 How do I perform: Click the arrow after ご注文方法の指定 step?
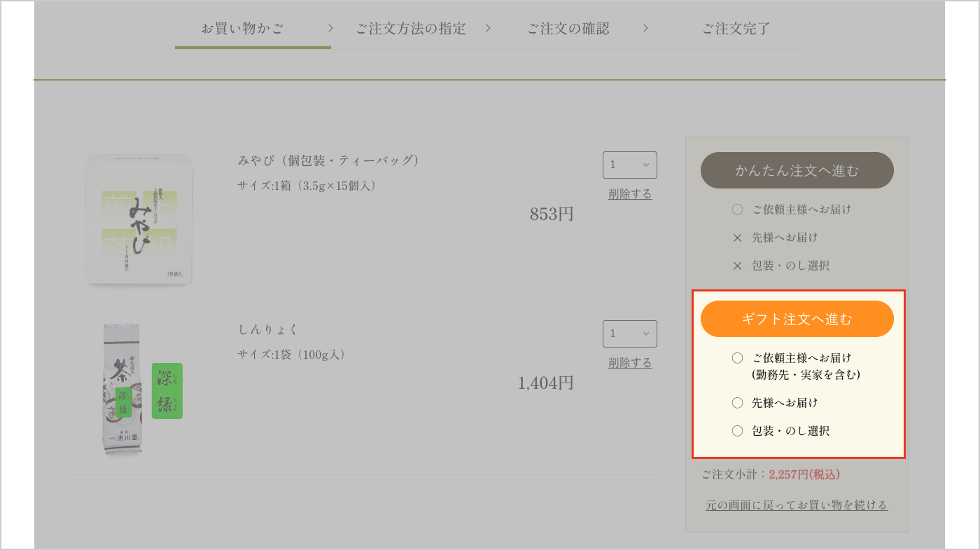pyautogui.click(x=488, y=28)
